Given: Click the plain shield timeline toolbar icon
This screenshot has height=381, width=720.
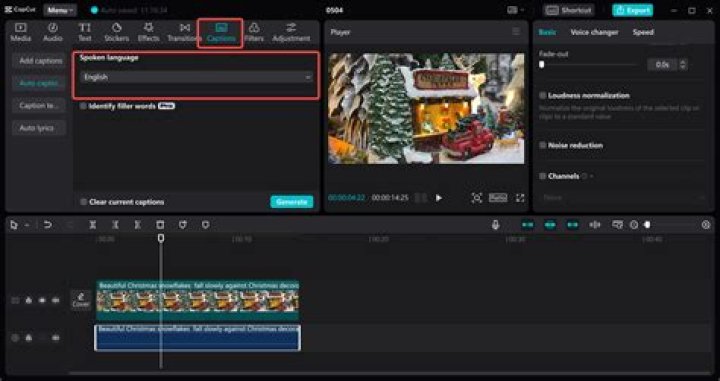Looking at the screenshot, I should click(206, 224).
